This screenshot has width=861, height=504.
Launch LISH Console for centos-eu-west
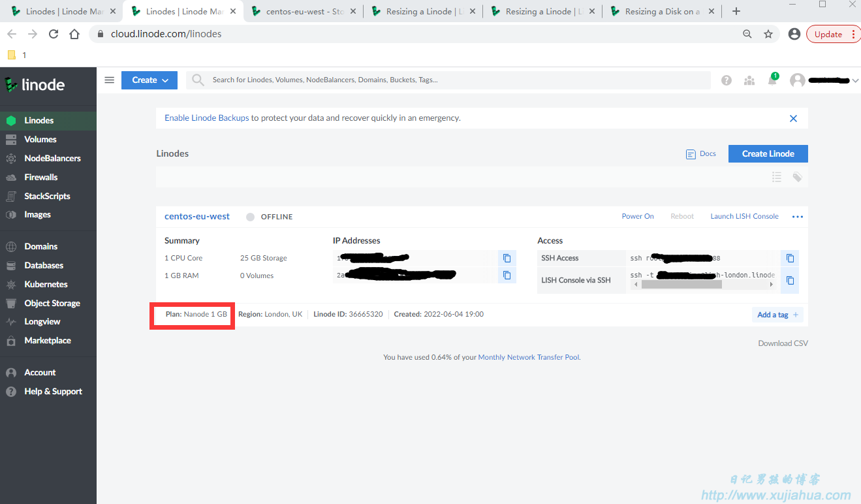[x=744, y=216]
